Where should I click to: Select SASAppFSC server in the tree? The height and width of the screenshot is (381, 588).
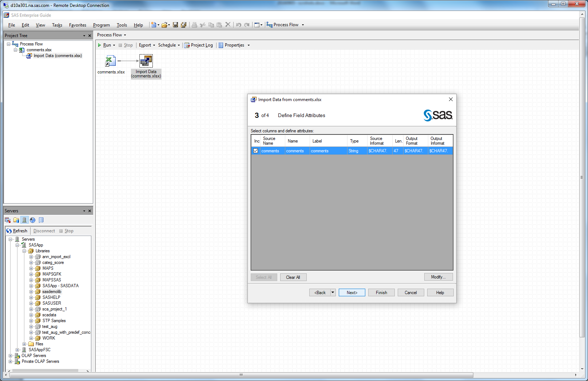coord(40,350)
